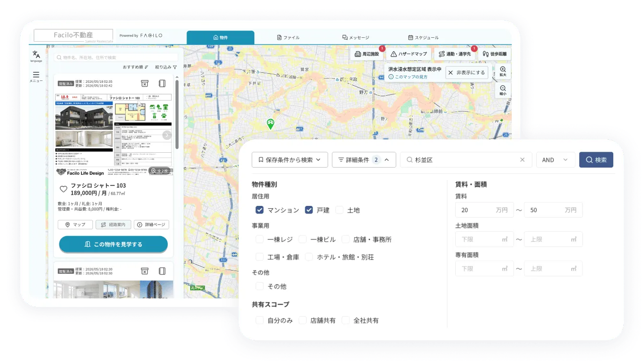The height and width of the screenshot is (362, 644).
Task: Check the 工場・倉庫 checkbox
Action: pyautogui.click(x=260, y=257)
